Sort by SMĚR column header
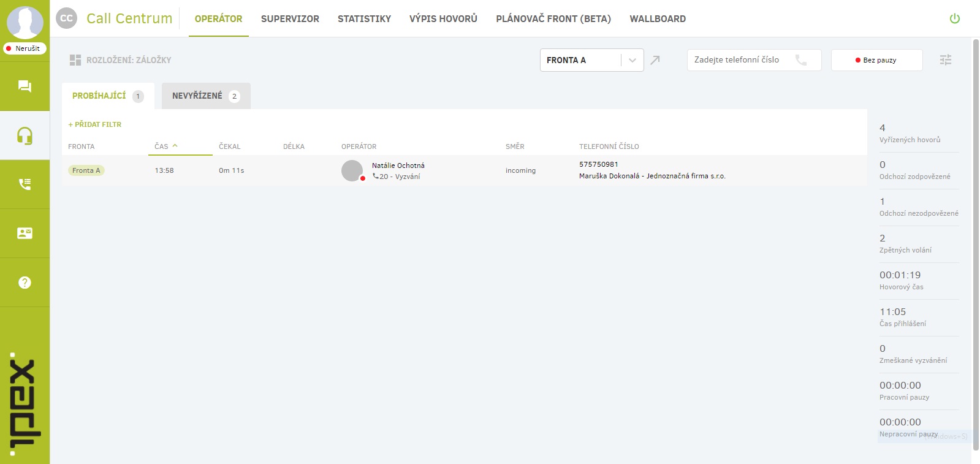The image size is (980, 464). pyautogui.click(x=515, y=146)
